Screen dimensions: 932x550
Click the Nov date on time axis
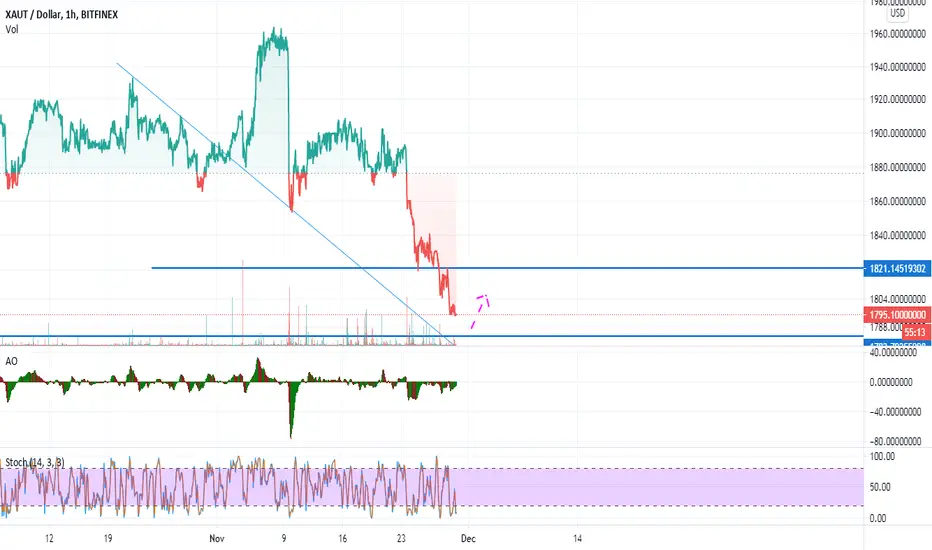pyautogui.click(x=217, y=539)
